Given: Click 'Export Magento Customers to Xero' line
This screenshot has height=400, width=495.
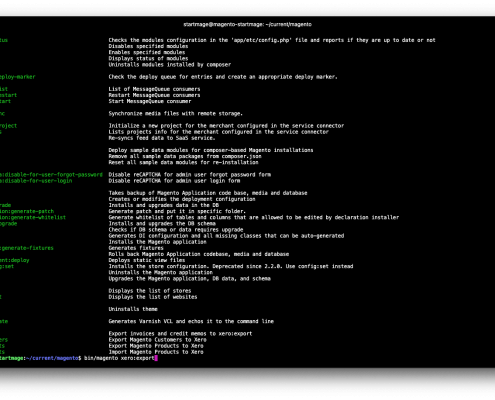Looking at the screenshot, I should 157,340.
